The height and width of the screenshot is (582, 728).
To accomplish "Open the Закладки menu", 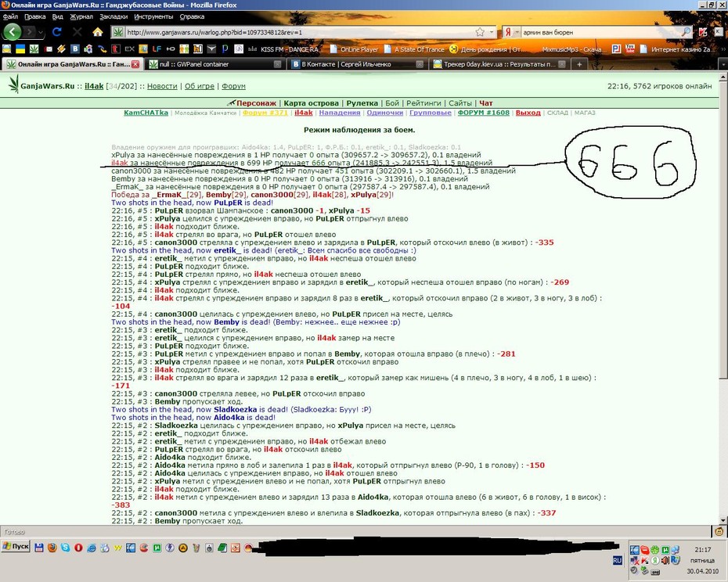I will pos(114,16).
